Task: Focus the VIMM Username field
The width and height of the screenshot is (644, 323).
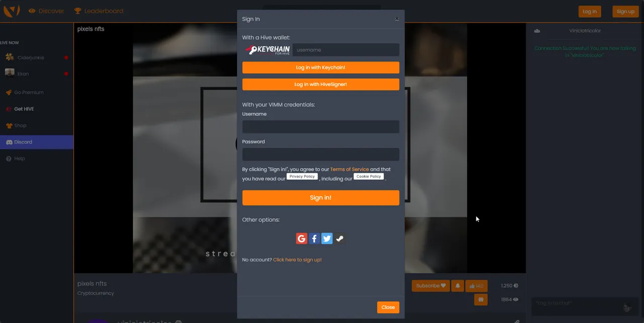Action: tap(320, 126)
